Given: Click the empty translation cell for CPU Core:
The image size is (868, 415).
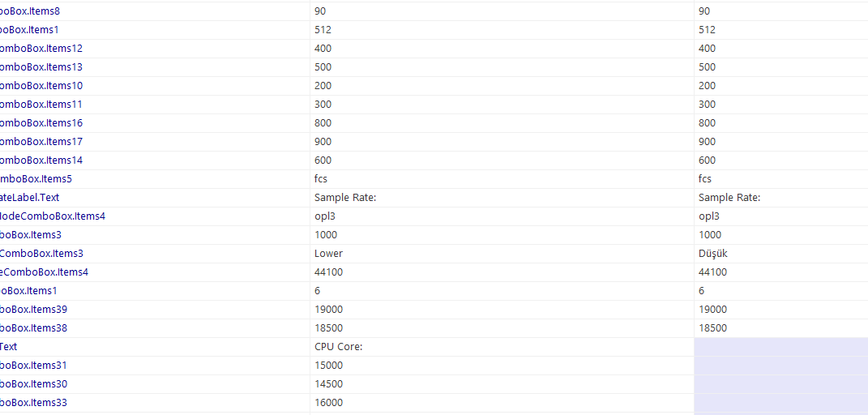Looking at the screenshot, I should 781,346.
